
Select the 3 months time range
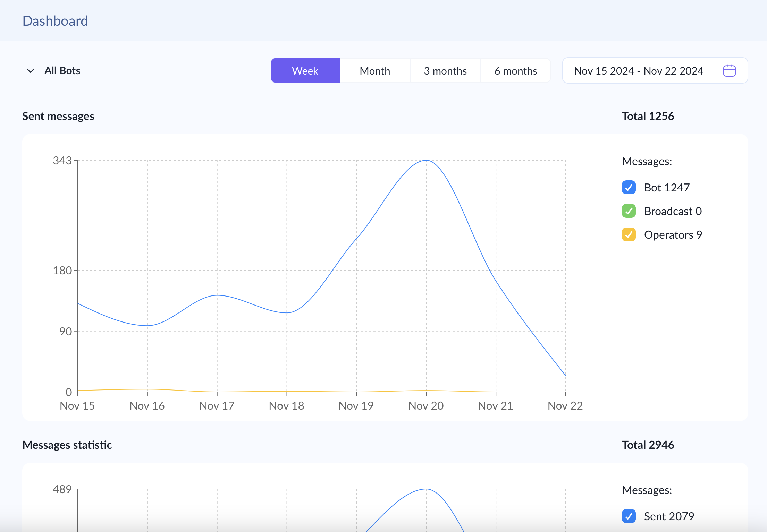coord(445,70)
